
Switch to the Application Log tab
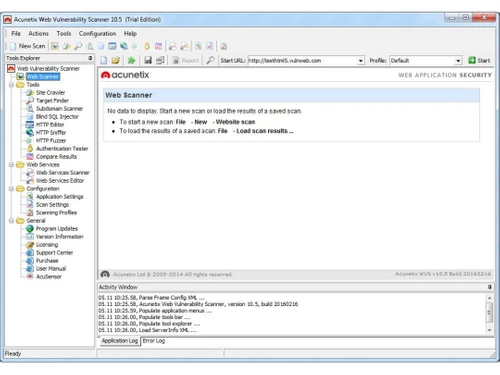point(120,341)
